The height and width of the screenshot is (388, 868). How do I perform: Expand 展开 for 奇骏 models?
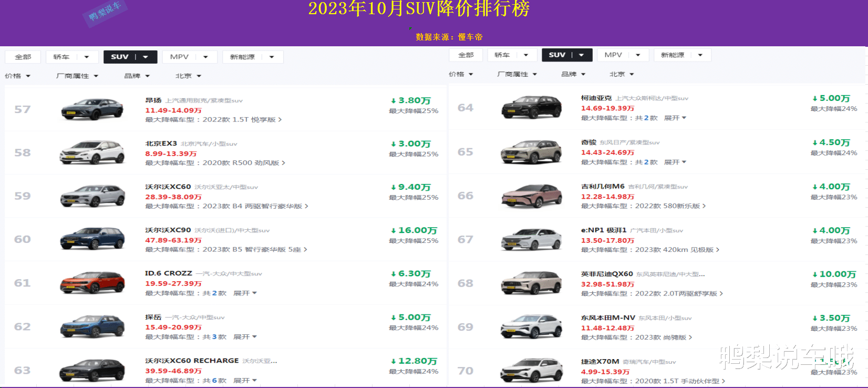675,162
